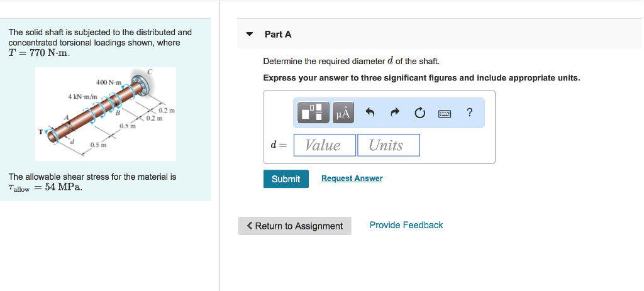This screenshot has width=644, height=291.
Task: Go back with Return to Assignment
Action: (294, 226)
